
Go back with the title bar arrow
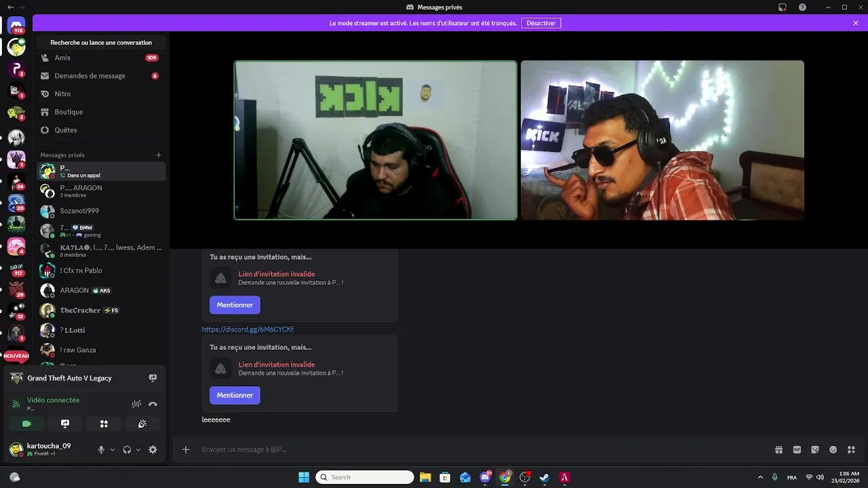coord(10,7)
